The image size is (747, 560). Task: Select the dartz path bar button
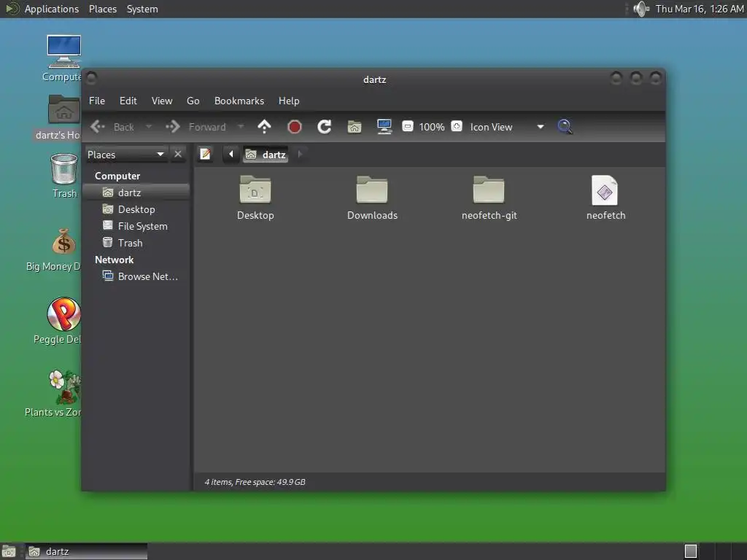(x=266, y=155)
